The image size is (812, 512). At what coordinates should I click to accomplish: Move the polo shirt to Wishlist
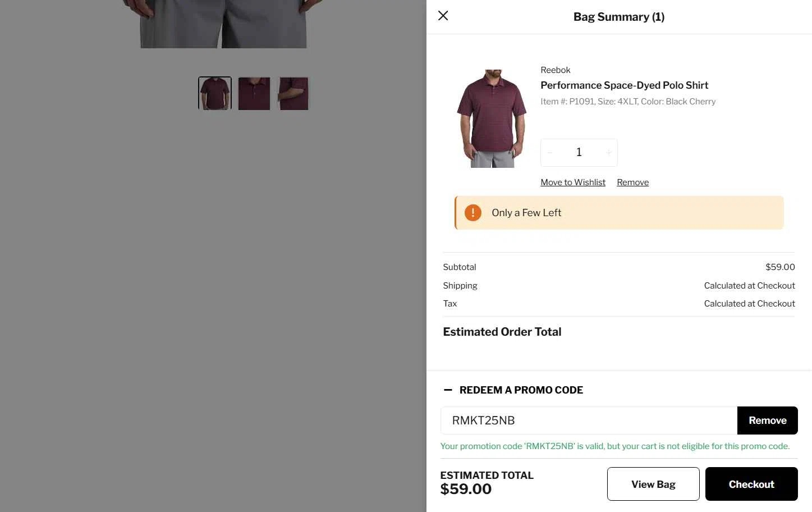572,182
